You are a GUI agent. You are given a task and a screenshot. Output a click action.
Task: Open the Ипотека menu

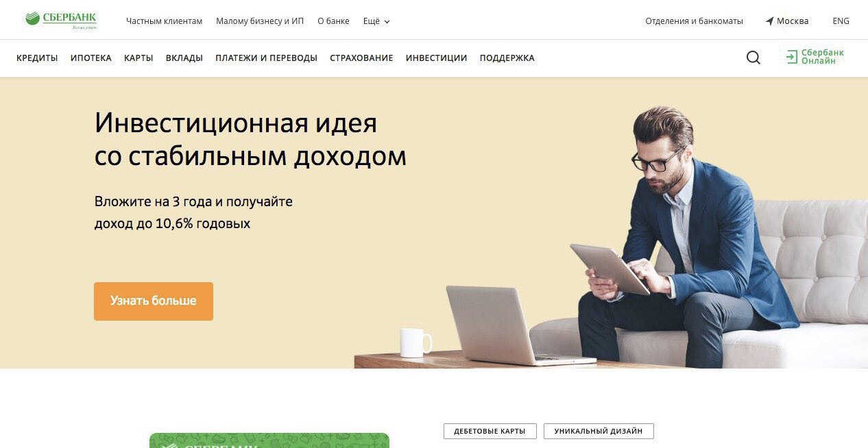click(91, 58)
